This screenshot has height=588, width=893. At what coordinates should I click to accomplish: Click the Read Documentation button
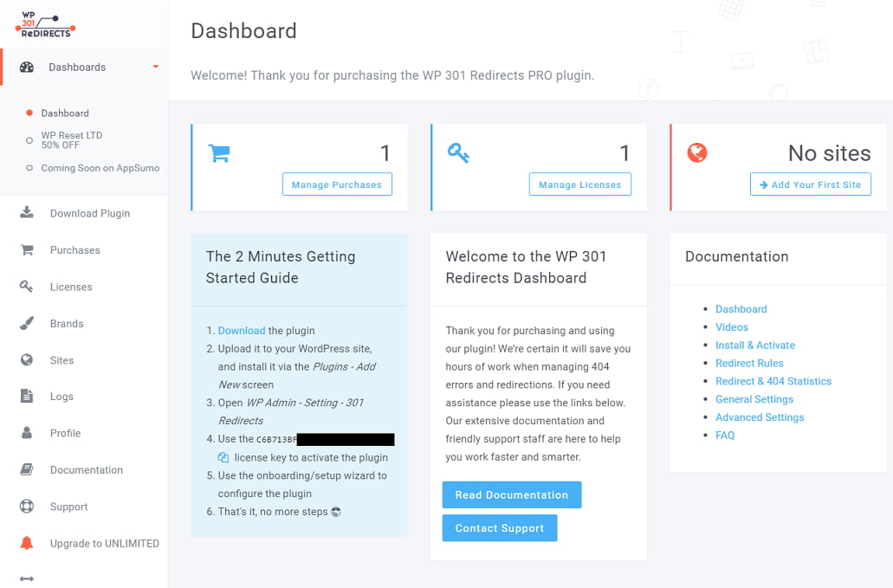pos(512,494)
